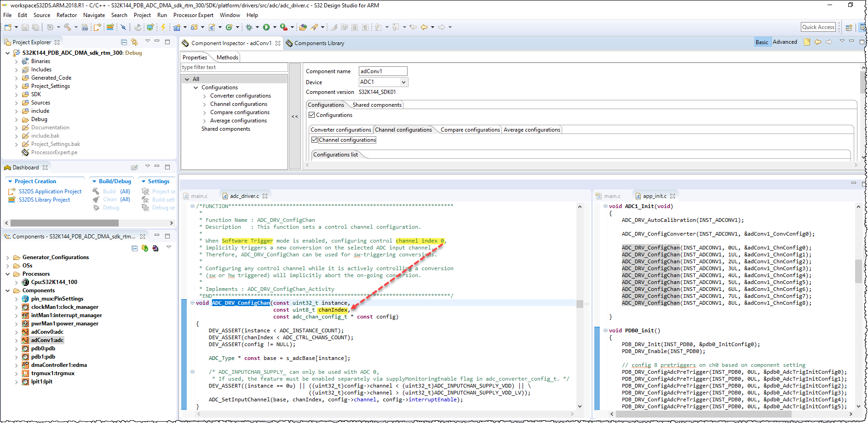The width and height of the screenshot is (868, 423).
Task: Click Collapse All icon in Components panel
Action: tap(134, 248)
